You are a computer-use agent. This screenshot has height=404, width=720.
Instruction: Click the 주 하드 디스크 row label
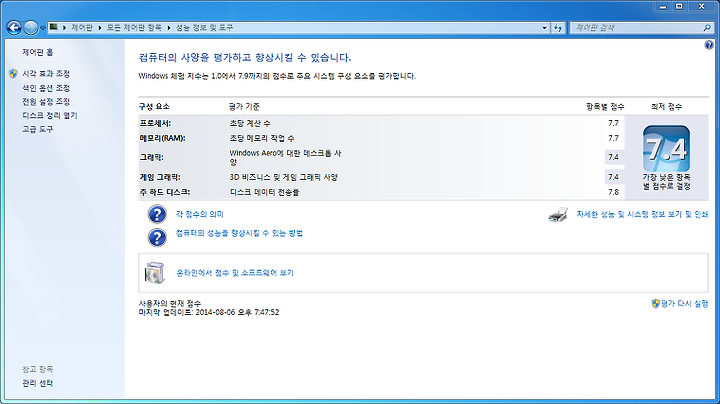point(164,192)
